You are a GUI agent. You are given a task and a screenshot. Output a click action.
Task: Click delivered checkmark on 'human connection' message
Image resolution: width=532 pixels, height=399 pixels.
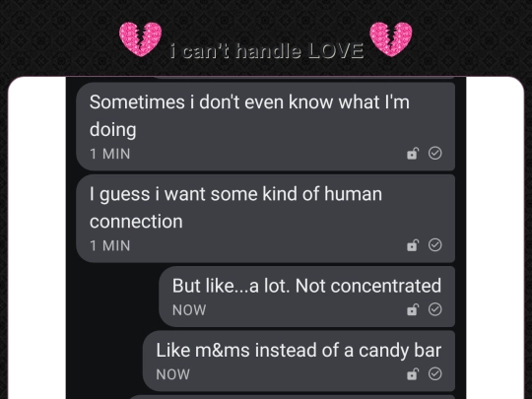[435, 244]
